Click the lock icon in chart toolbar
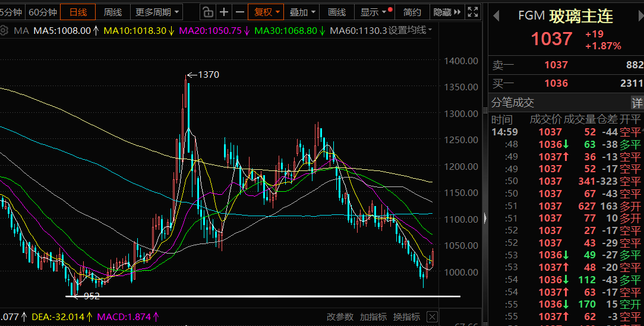The width and height of the screenshot is (644, 326). pyautogui.click(x=207, y=12)
